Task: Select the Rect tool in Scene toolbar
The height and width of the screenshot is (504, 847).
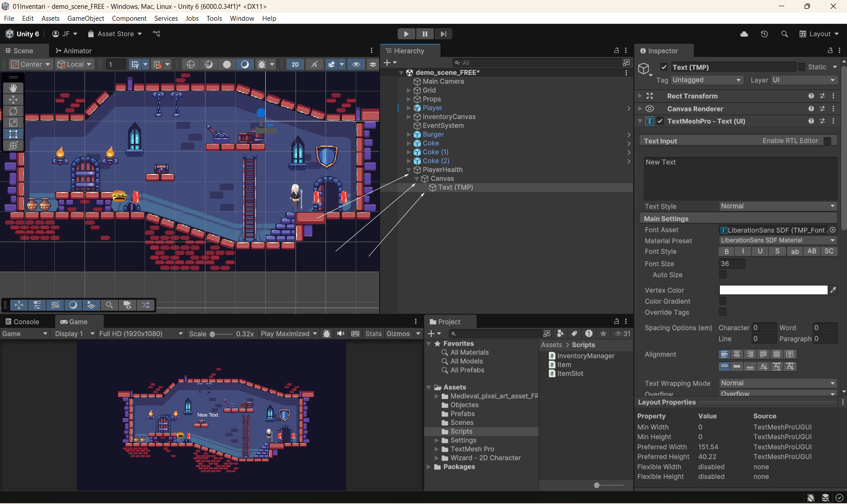Action: click(13, 134)
